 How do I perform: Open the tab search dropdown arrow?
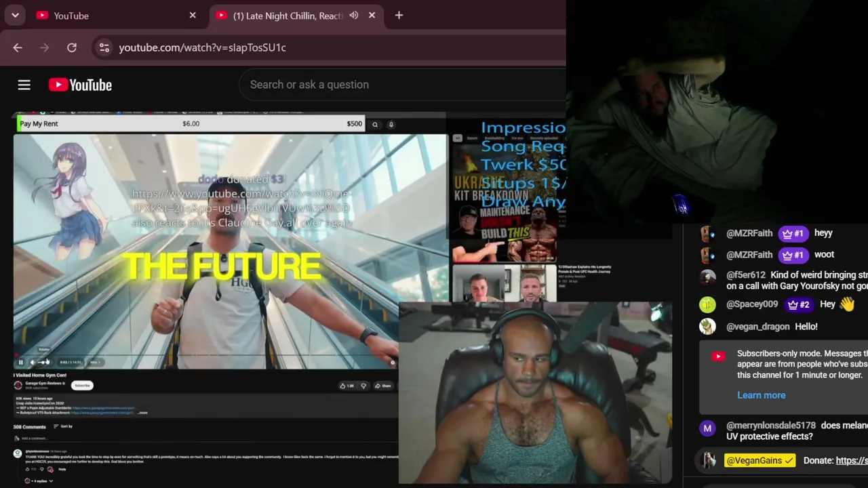pyautogui.click(x=15, y=16)
